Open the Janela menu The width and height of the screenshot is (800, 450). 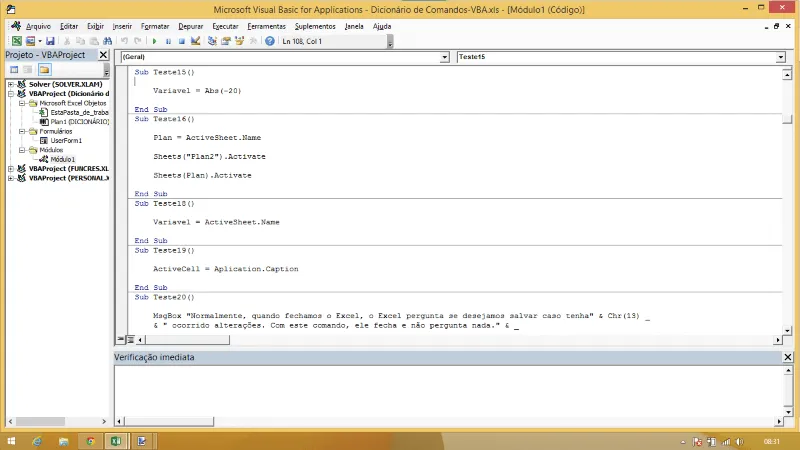(x=354, y=27)
